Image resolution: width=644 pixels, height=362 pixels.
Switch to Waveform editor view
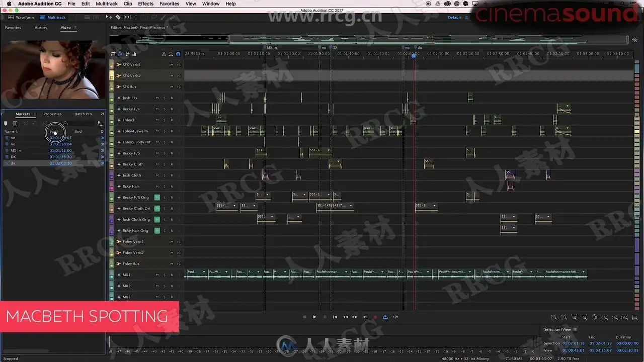pyautogui.click(x=22, y=17)
